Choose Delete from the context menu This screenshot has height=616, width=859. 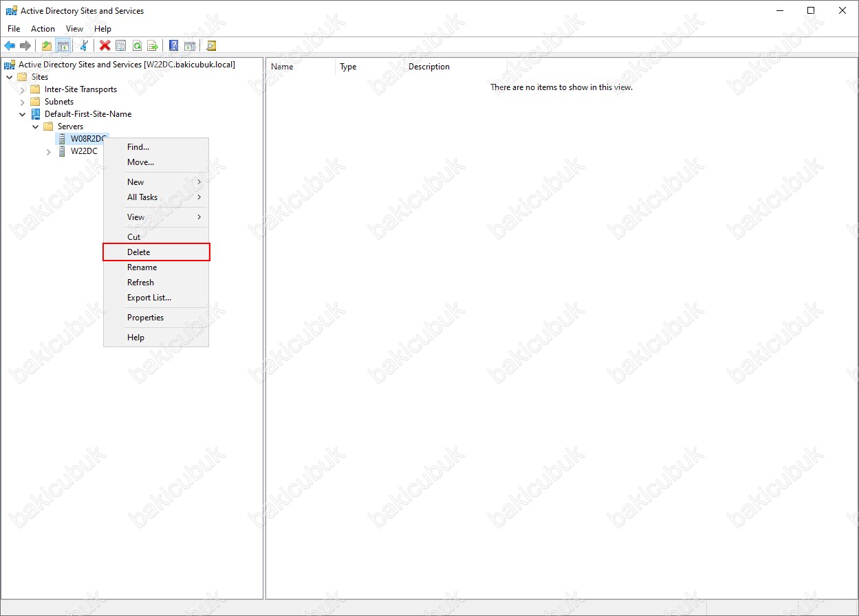[x=156, y=252]
